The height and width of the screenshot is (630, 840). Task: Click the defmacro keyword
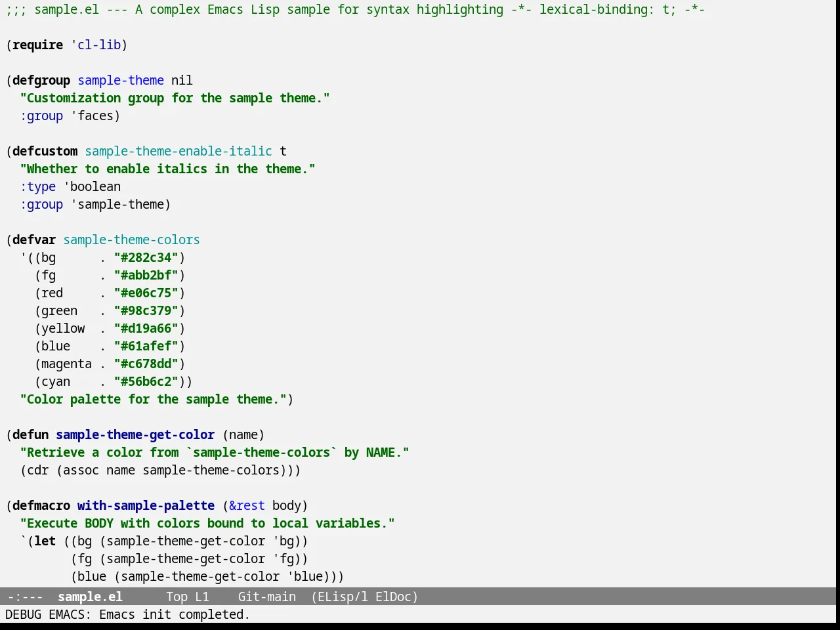(41, 505)
